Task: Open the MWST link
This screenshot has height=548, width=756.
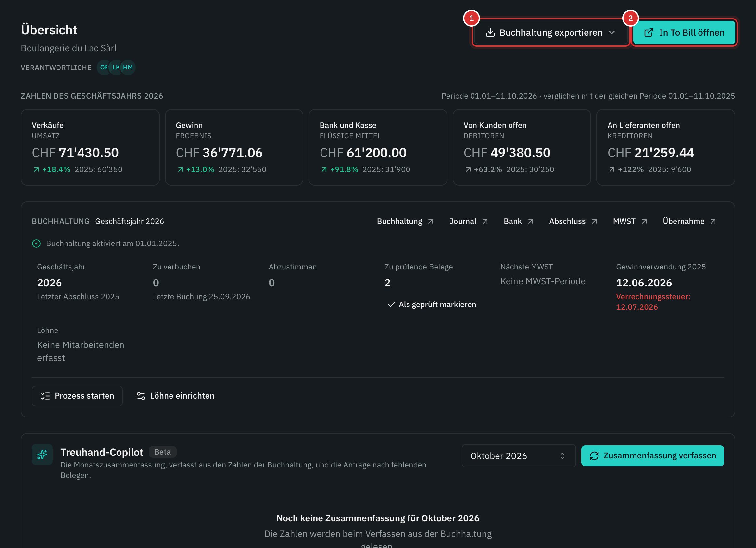Action: (x=630, y=221)
